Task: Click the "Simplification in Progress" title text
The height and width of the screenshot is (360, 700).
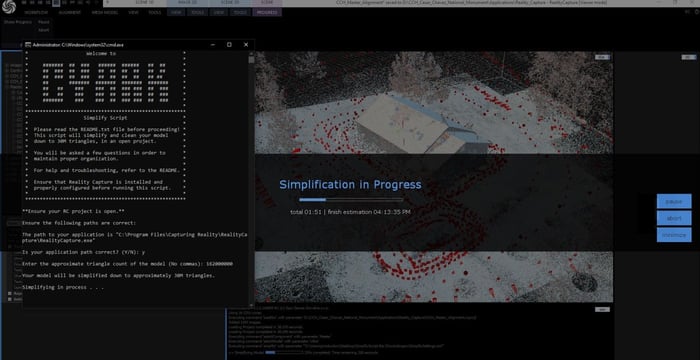Action: point(350,184)
